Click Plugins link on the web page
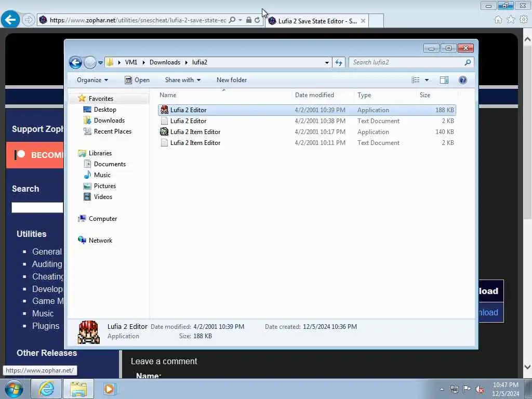Screen dimensions: 532x399 46,326
